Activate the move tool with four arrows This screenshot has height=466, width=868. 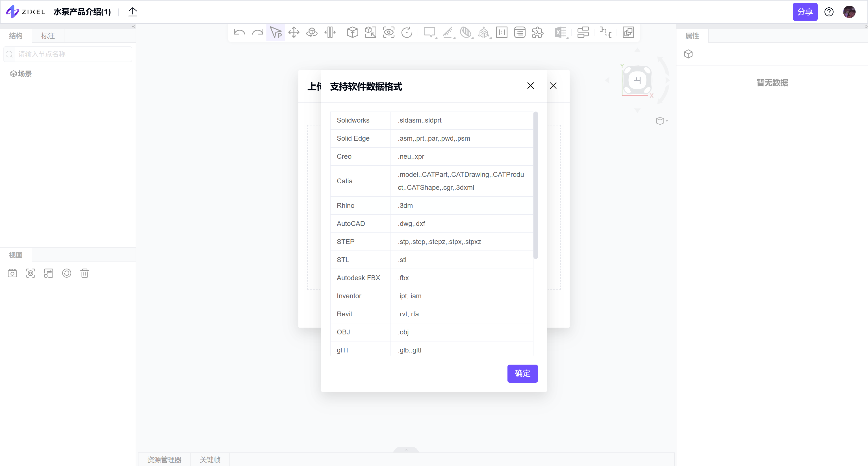click(x=294, y=33)
